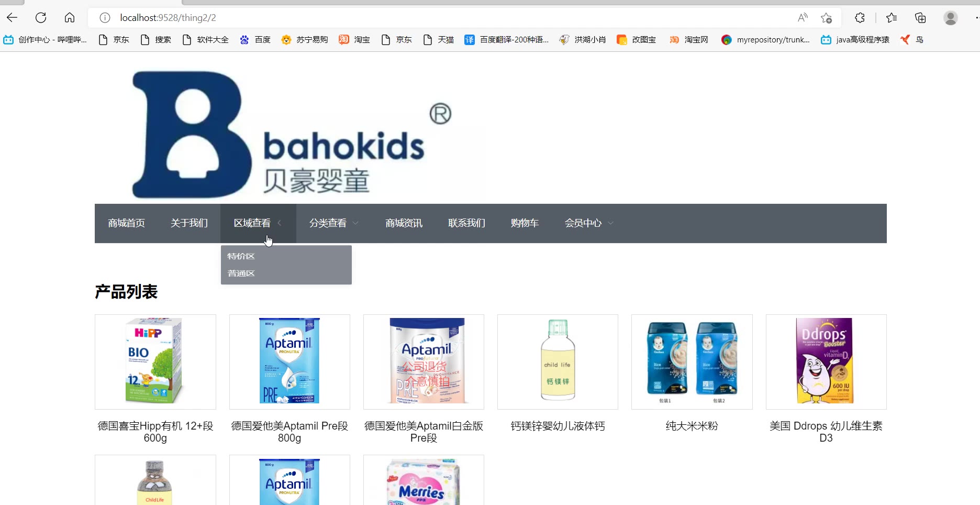Go to 商城首页 in navigation

click(126, 223)
